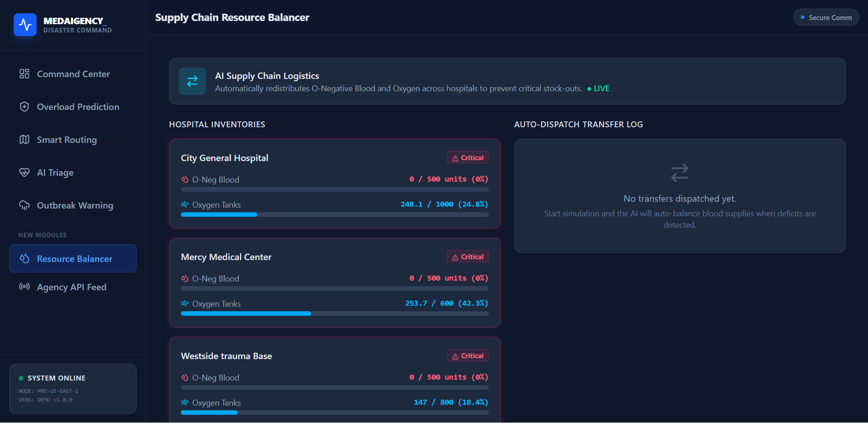
Task: Click Mercy Medical Center's Critical badge
Action: pos(468,256)
